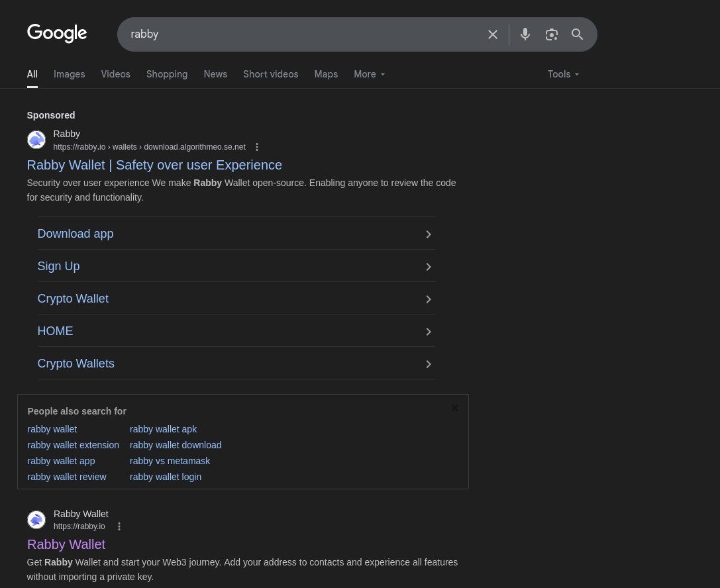Click the Rabby site name in the ad
Image resolution: width=720 pixels, height=588 pixels.
(67, 134)
